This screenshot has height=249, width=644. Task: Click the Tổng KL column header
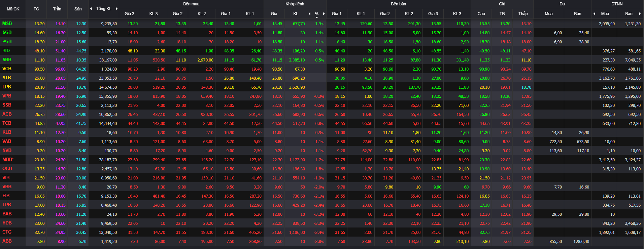(x=104, y=9)
